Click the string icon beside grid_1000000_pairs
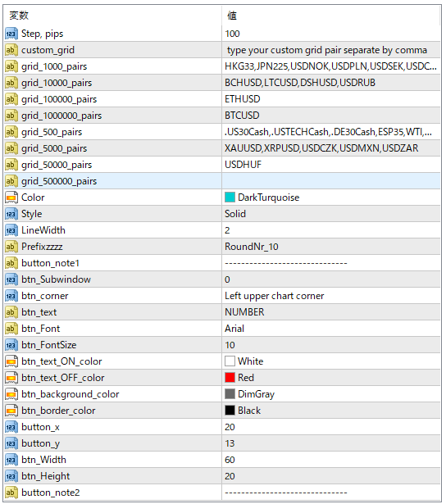The height and width of the screenshot is (504, 446). click(11, 116)
